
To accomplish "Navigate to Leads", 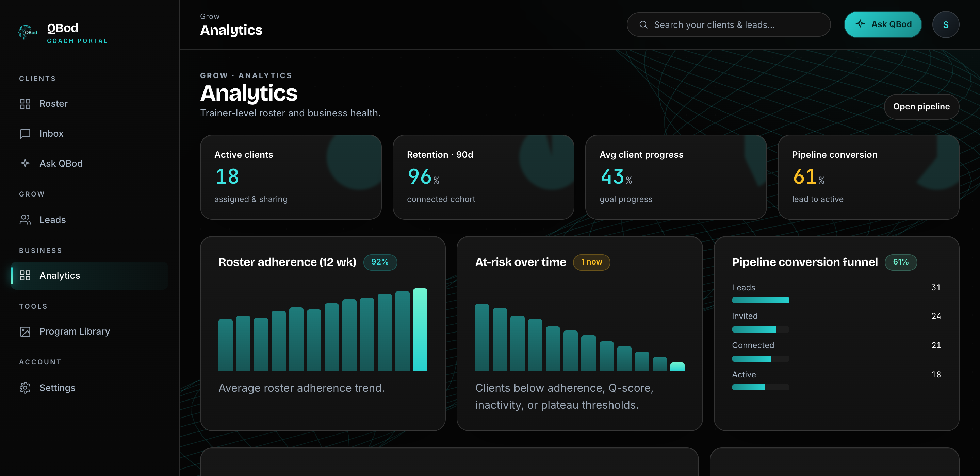I will [x=90, y=220].
